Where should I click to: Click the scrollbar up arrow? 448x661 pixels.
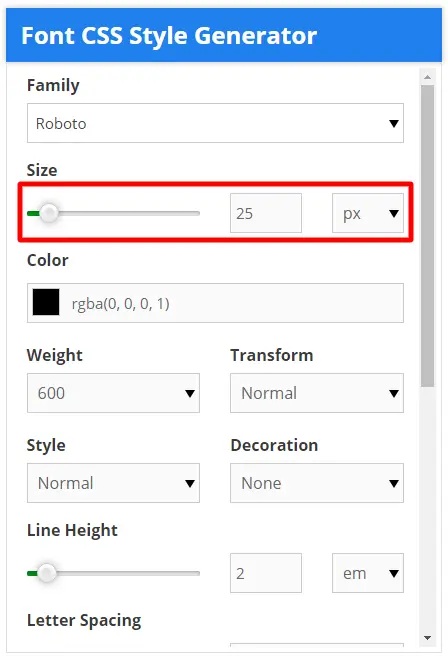pos(427,77)
